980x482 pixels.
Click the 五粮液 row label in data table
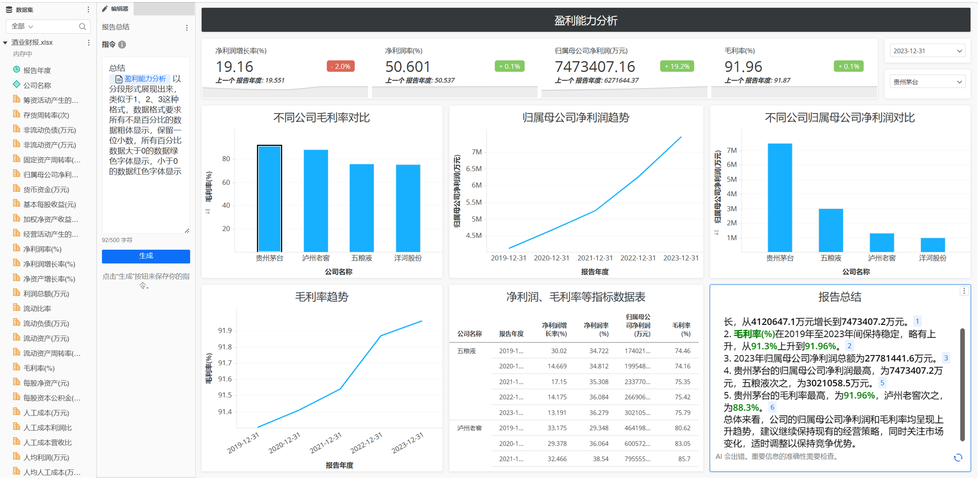click(466, 351)
